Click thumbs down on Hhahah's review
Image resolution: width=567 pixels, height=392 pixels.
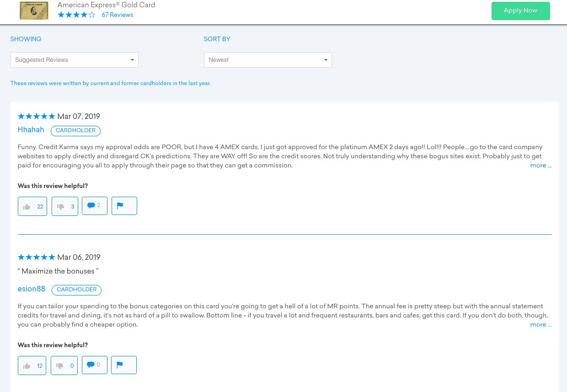coord(65,206)
